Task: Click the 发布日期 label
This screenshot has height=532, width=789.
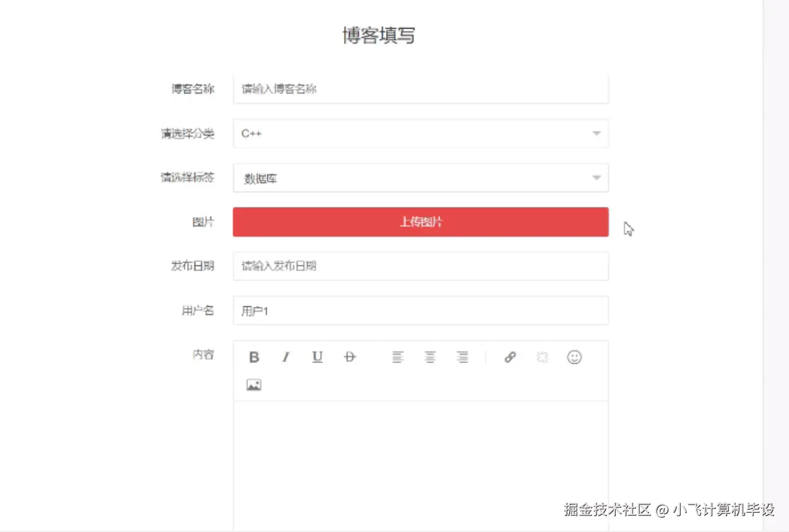Action: click(x=192, y=266)
